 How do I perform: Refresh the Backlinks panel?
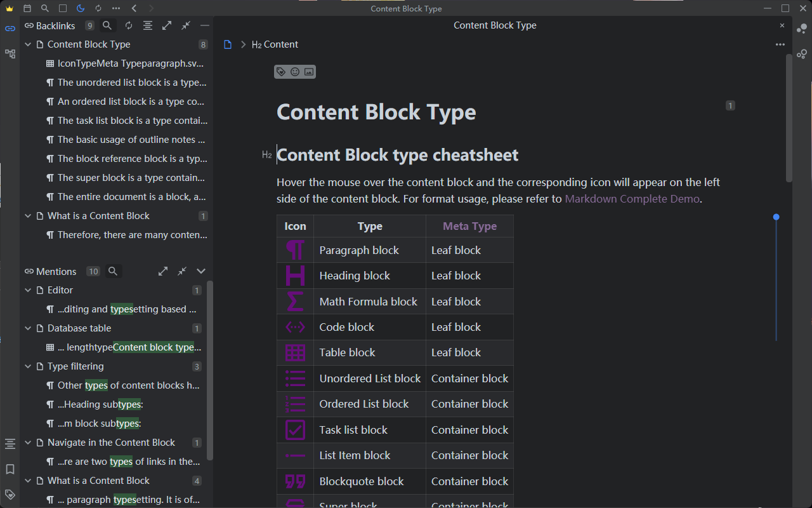[129, 25]
